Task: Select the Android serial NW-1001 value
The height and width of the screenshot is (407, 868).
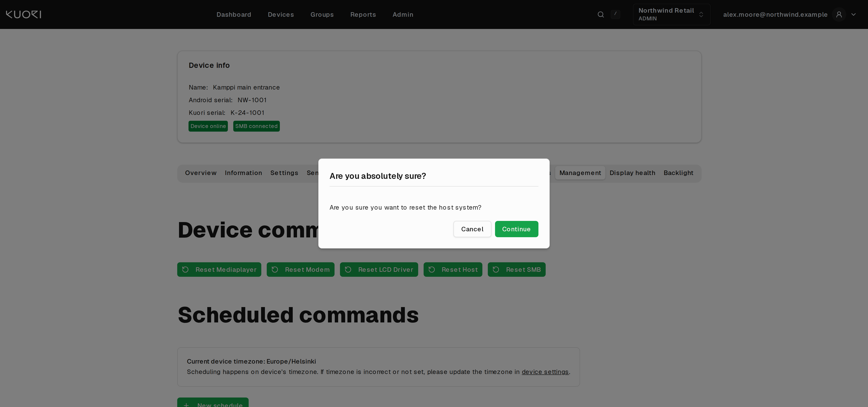Action: (252, 100)
